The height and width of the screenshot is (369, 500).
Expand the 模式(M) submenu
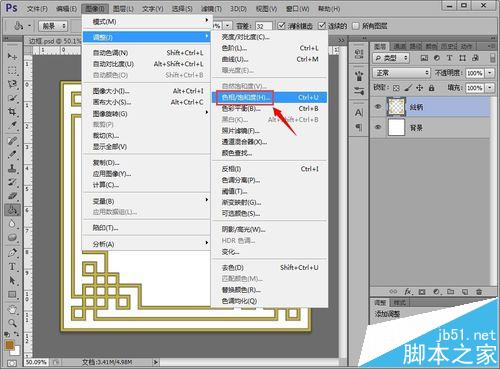pos(146,21)
